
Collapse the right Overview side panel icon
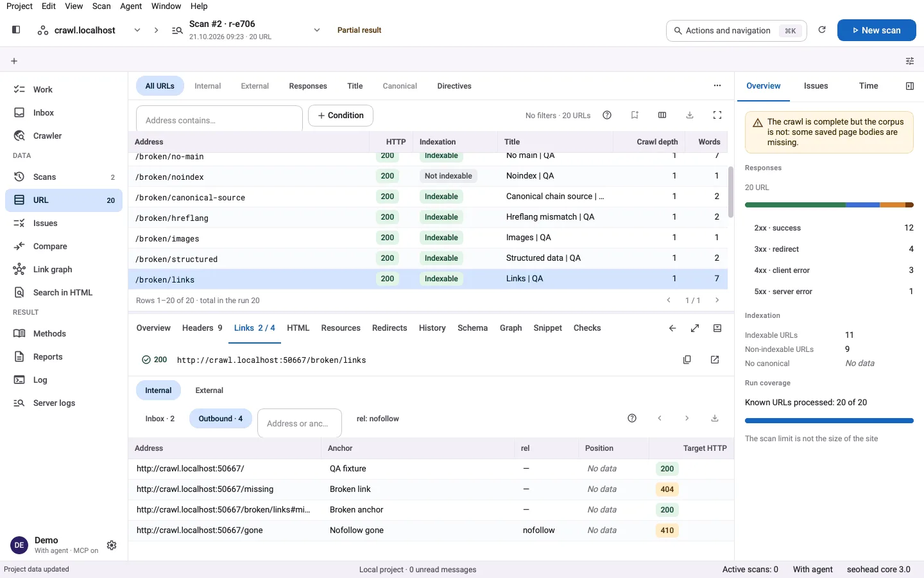[x=910, y=86]
